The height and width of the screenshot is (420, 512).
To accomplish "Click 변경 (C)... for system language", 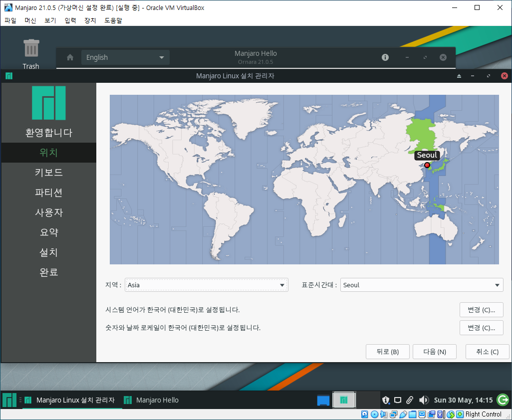I will (481, 310).
